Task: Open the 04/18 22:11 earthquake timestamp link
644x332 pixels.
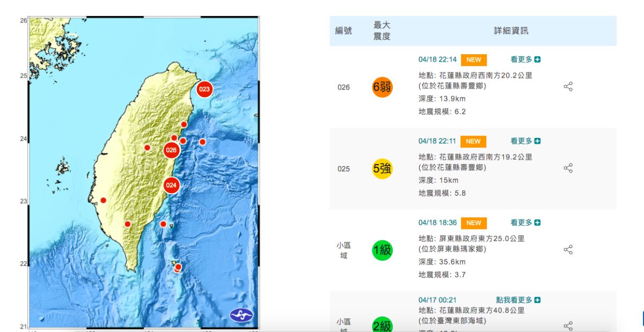Action: point(437,141)
